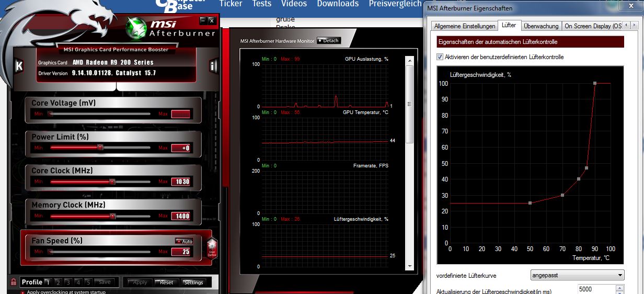Screen dimensions: 644x294
Task: Click the Lüftergeschwindigkeit monitor graph
Action: [324, 245]
